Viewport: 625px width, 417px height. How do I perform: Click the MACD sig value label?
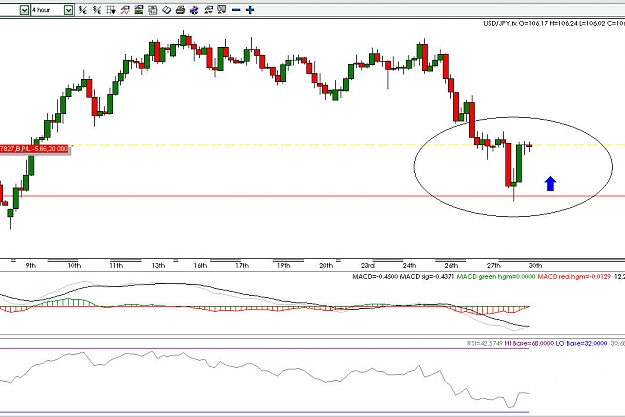coord(427,276)
